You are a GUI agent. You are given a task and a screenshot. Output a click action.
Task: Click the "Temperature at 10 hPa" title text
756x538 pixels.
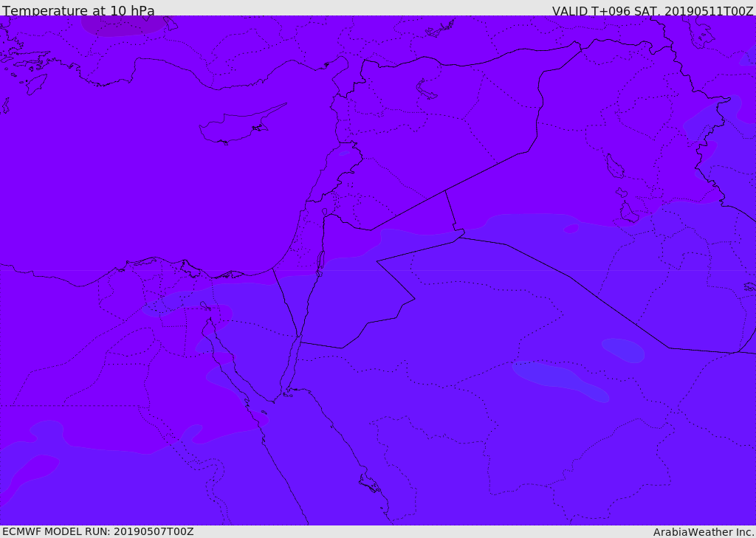(x=78, y=10)
